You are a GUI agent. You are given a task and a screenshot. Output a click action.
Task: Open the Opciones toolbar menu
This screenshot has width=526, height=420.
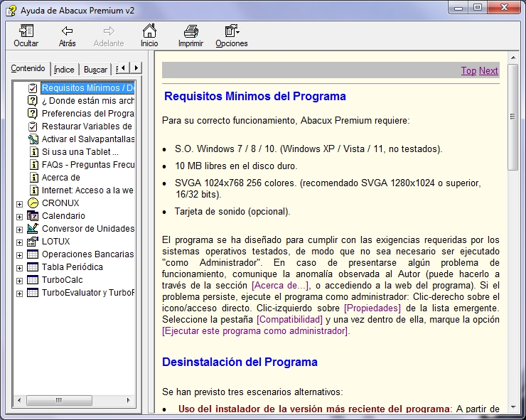232,31
